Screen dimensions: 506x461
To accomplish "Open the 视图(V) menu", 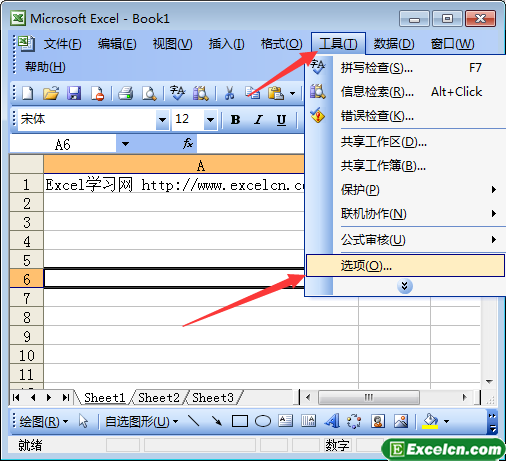I will pos(172,44).
